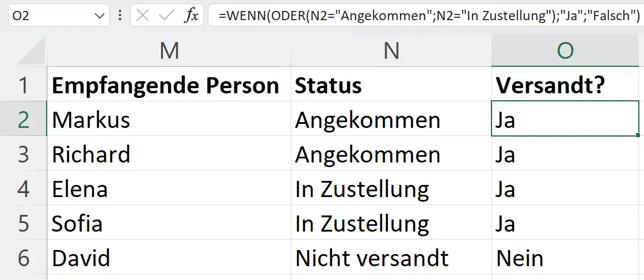Screen dimensions: 644x280
Task: Click into the formula bar text
Action: click(x=426, y=16)
